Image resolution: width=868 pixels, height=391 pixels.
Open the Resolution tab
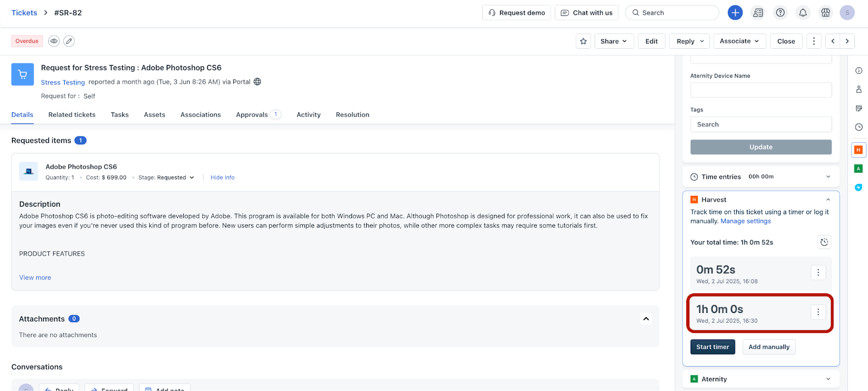(353, 115)
